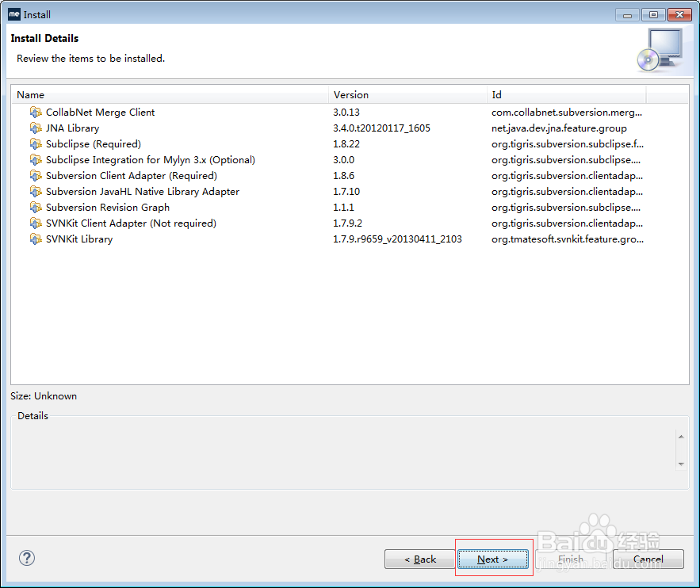Minimize the Install window
Viewport: 700px width, 588px height.
click(x=627, y=15)
